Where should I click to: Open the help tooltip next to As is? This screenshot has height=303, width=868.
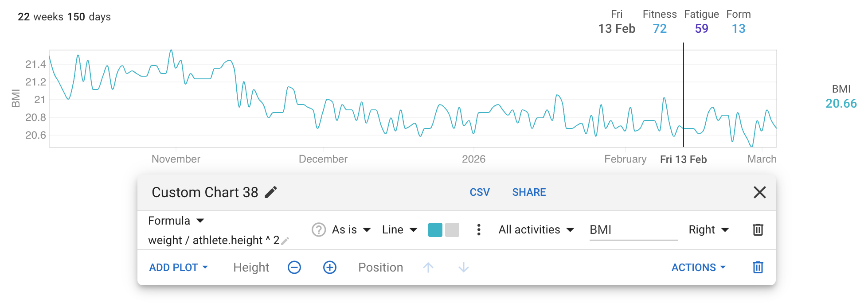[x=318, y=230]
